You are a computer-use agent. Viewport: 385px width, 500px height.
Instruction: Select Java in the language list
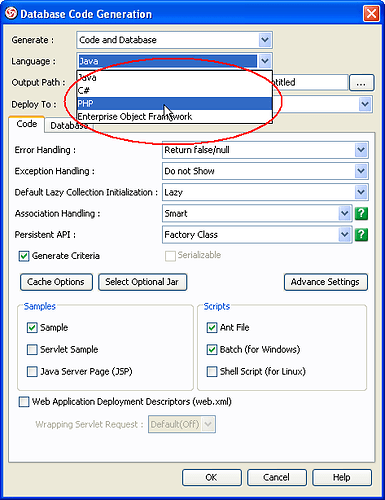(174, 78)
